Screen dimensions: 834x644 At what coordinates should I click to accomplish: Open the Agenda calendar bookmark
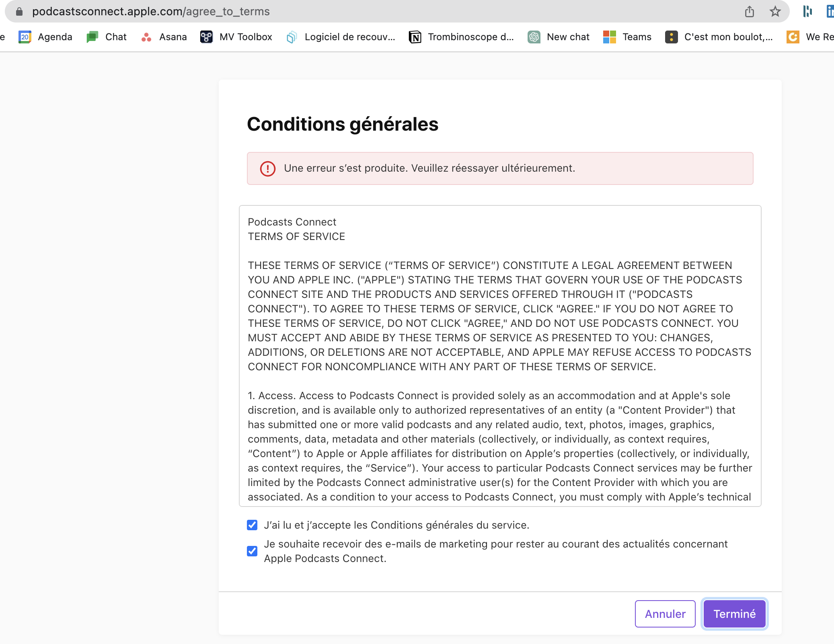coord(46,37)
